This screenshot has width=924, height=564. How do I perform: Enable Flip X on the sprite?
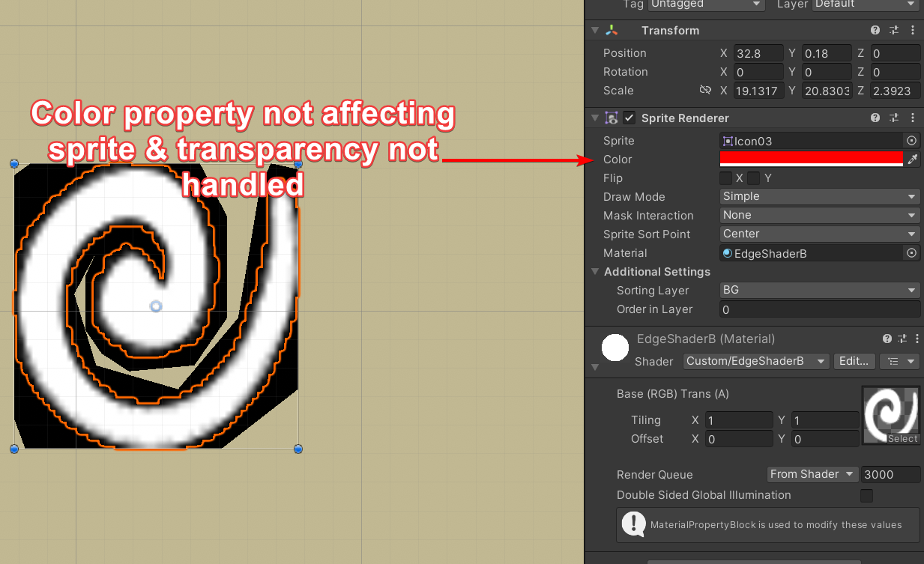pyautogui.click(x=725, y=178)
